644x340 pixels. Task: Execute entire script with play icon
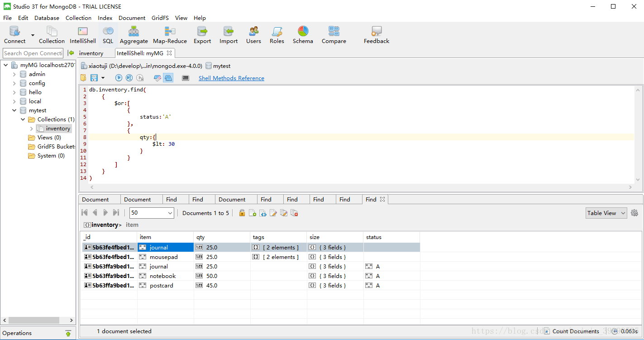point(119,78)
